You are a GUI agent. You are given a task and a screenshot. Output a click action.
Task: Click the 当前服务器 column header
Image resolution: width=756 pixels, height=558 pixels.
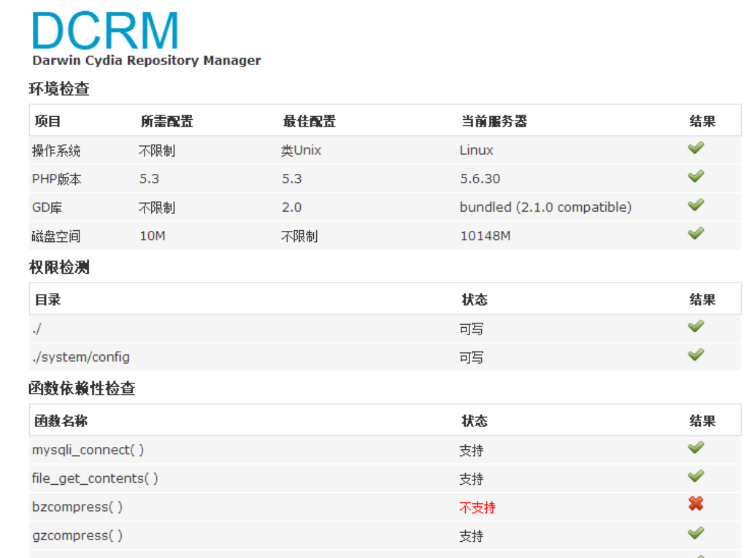pyautogui.click(x=494, y=122)
